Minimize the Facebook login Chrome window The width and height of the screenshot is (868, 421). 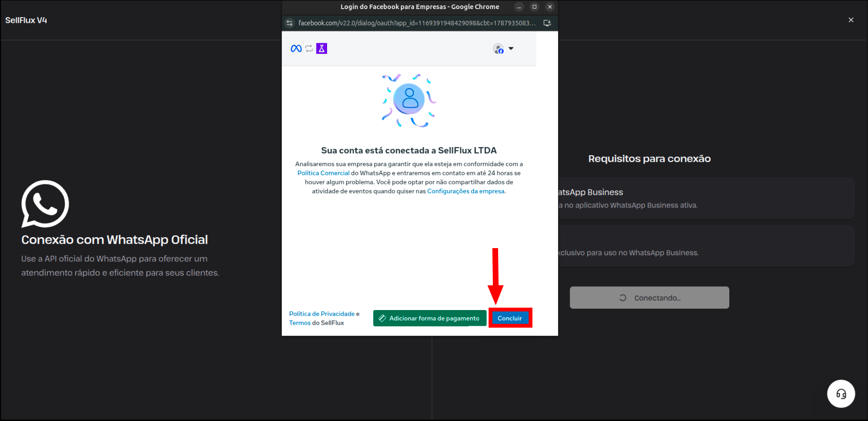(x=519, y=7)
